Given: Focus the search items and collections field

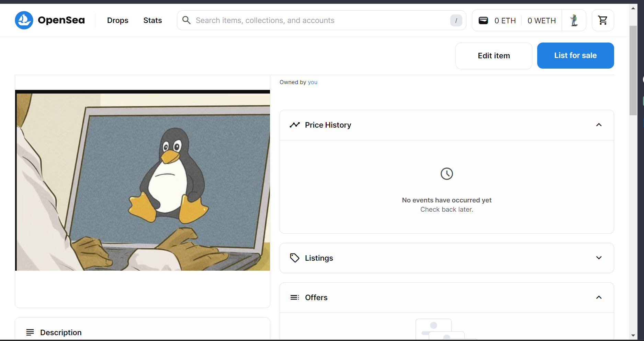Looking at the screenshot, I should tap(321, 20).
